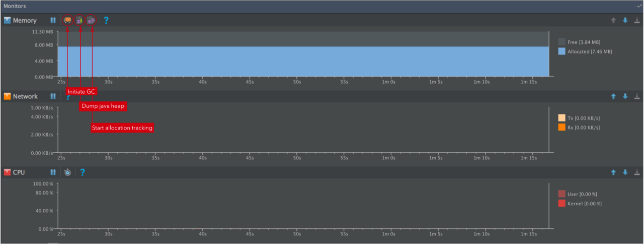Move the Network monitor up
This screenshot has width=644, height=244.
(x=613, y=96)
